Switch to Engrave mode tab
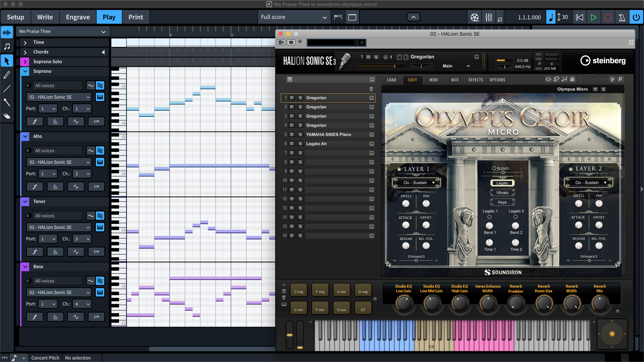The image size is (644, 362). point(78,17)
